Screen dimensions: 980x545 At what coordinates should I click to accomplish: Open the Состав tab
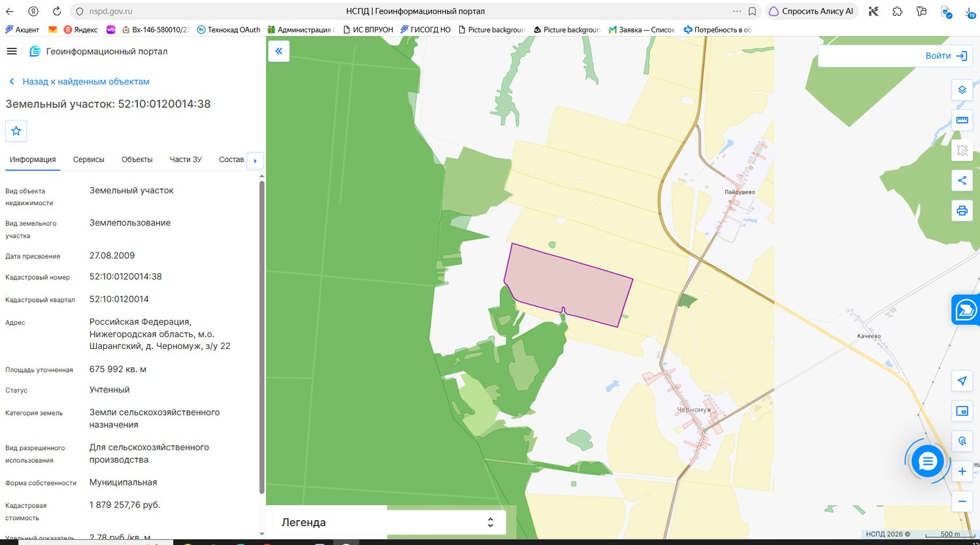[231, 159]
